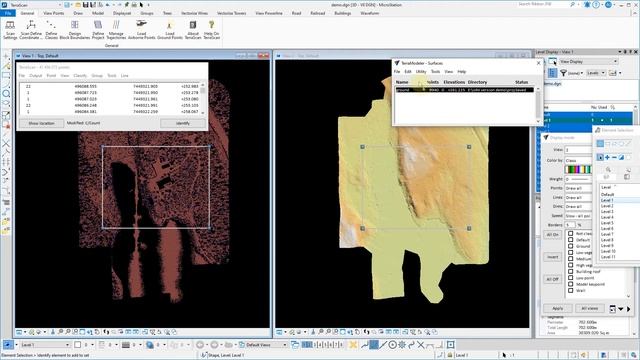Viewport: 640px width, 360px height.
Task: Open the View Display dropdown in Level Display
Action: [x=588, y=61]
